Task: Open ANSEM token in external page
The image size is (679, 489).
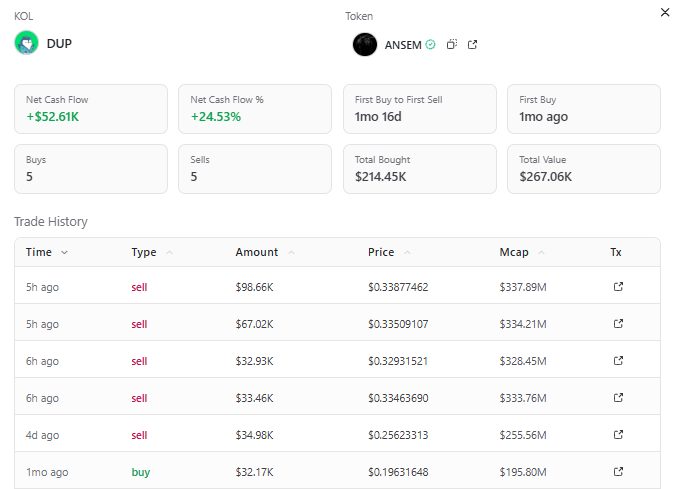Action: [472, 45]
